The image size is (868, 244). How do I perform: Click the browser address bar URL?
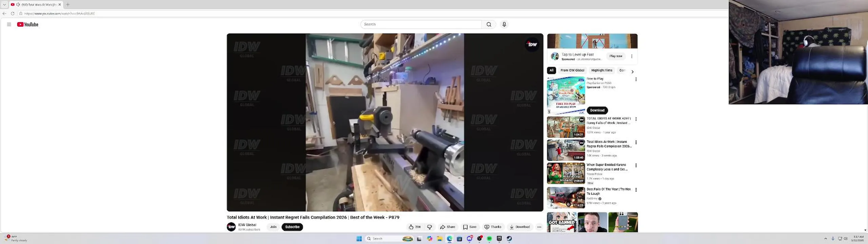(x=60, y=14)
